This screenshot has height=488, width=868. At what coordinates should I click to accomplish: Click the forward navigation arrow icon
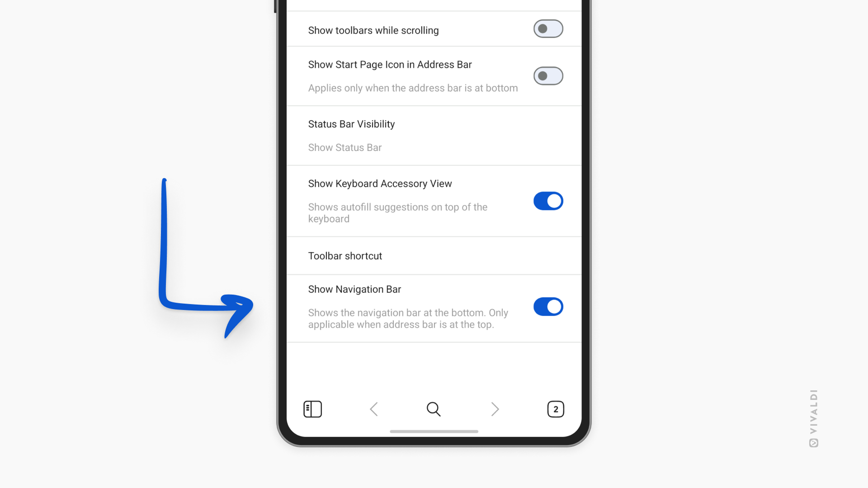[494, 409]
